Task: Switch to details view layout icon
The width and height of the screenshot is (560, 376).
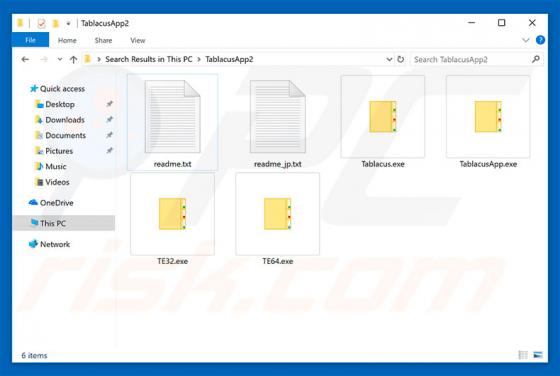Action: pyautogui.click(x=523, y=355)
